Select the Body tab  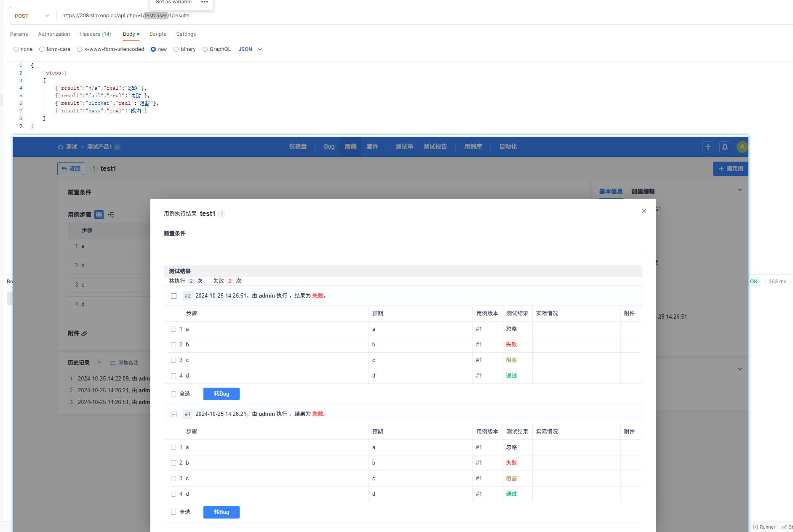click(x=131, y=34)
